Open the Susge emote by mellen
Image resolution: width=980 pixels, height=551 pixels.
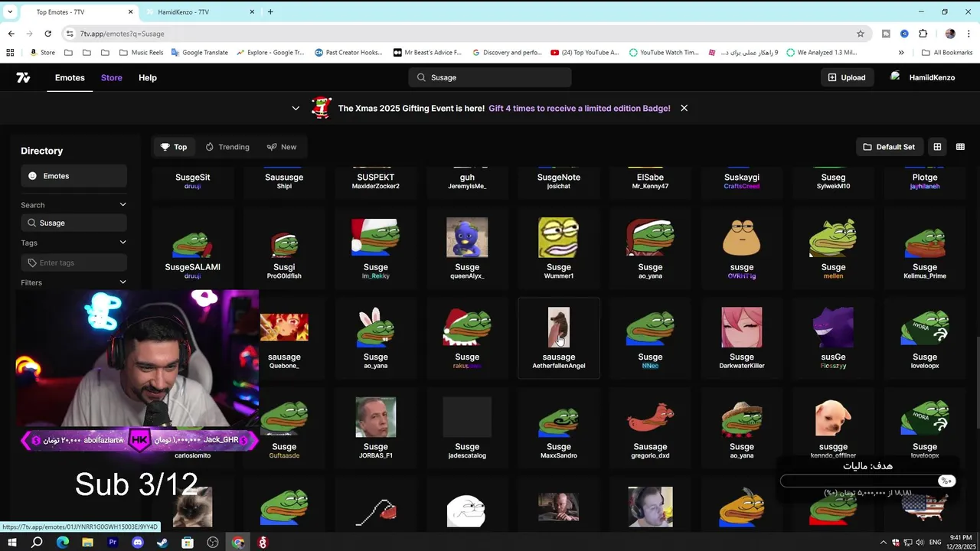click(833, 249)
